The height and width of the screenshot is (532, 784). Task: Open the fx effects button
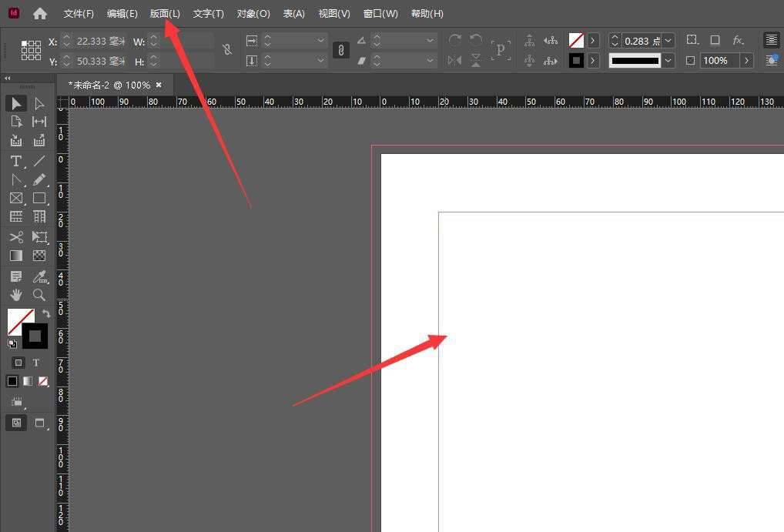738,40
